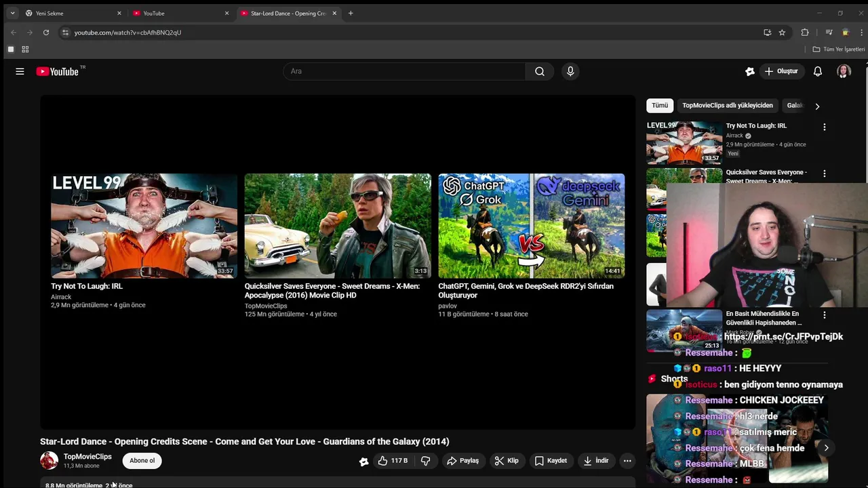Open the media control icon in Chrome toolbar
Viewport: 868px width, 488px height.
829,33
